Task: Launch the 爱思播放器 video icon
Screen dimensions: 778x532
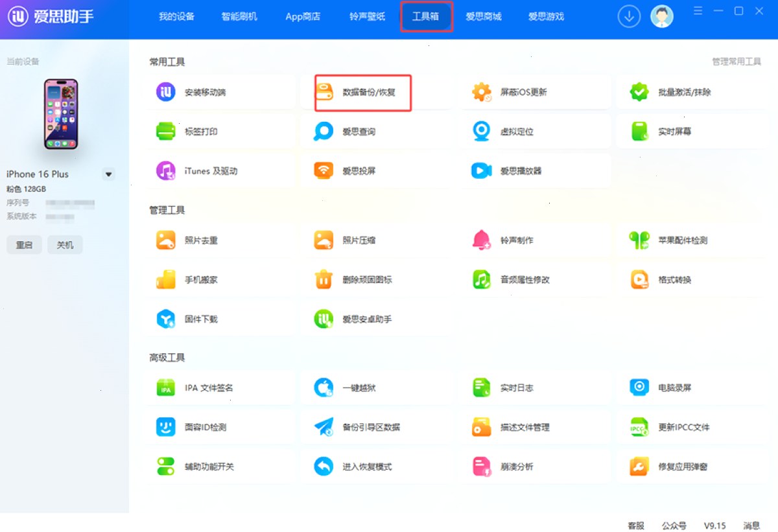Action: (482, 171)
